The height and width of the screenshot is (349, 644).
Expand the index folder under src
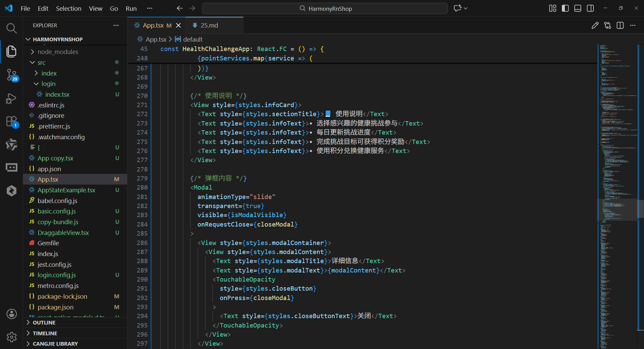pos(75,73)
